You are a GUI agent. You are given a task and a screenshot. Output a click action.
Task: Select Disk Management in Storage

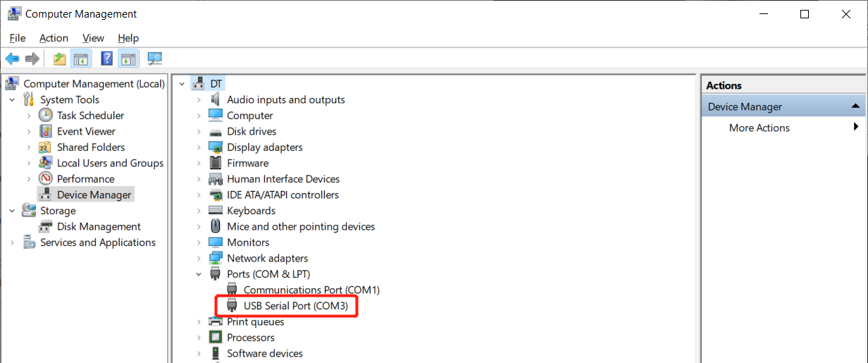tap(99, 226)
